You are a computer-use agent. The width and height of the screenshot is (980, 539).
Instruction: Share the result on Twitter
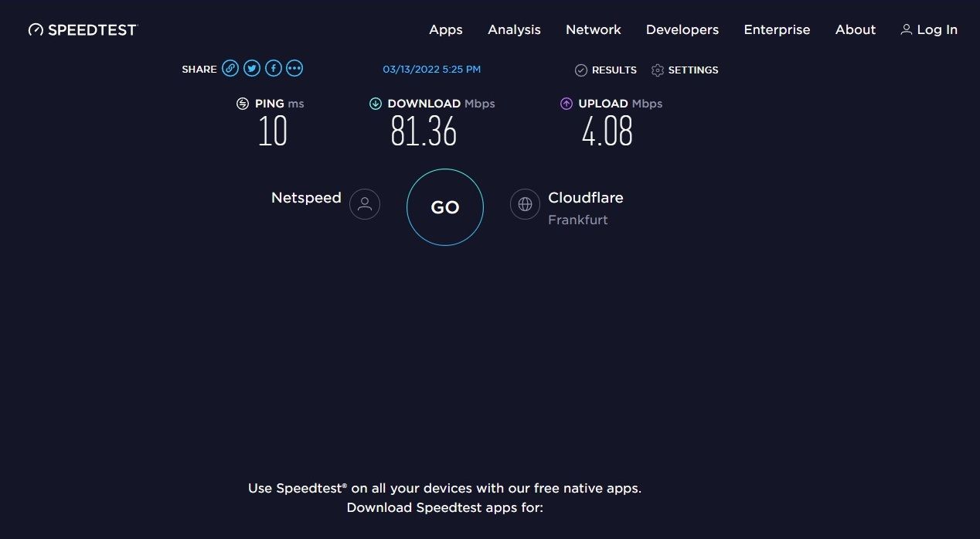252,69
